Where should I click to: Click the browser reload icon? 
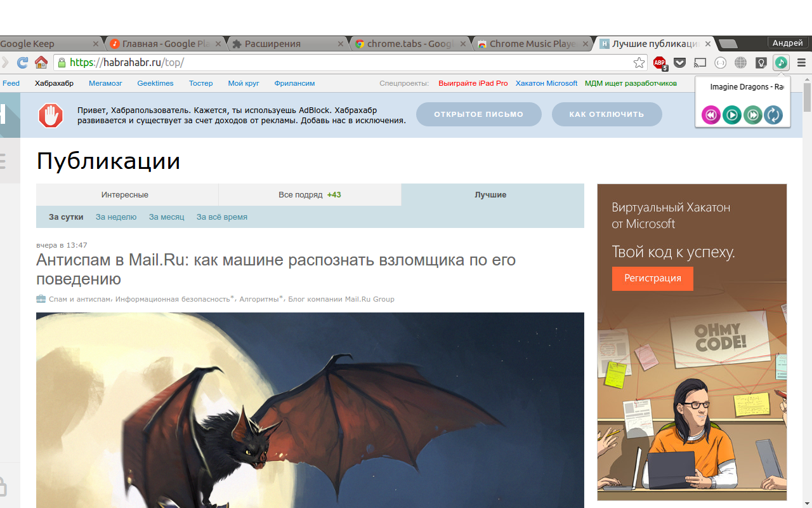(x=22, y=62)
